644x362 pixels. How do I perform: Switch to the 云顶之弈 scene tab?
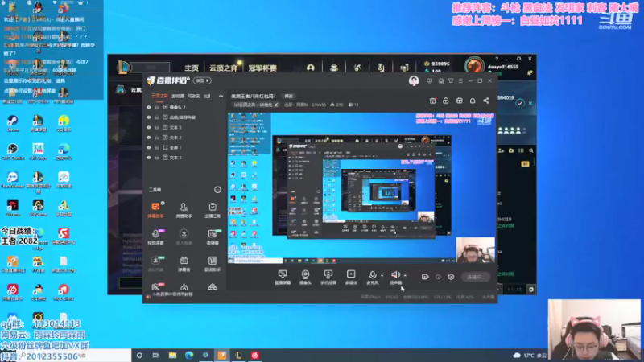(x=159, y=96)
